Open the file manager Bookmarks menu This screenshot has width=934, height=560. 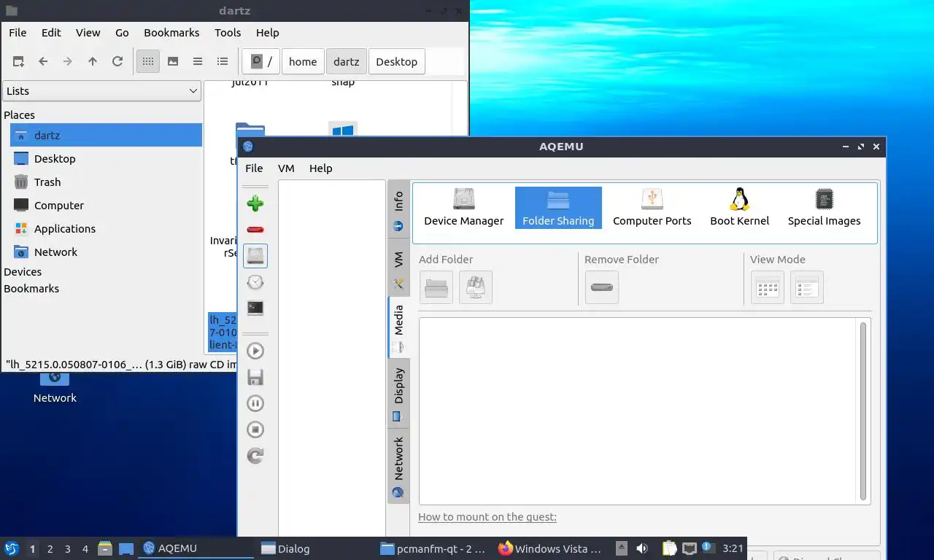(x=171, y=32)
